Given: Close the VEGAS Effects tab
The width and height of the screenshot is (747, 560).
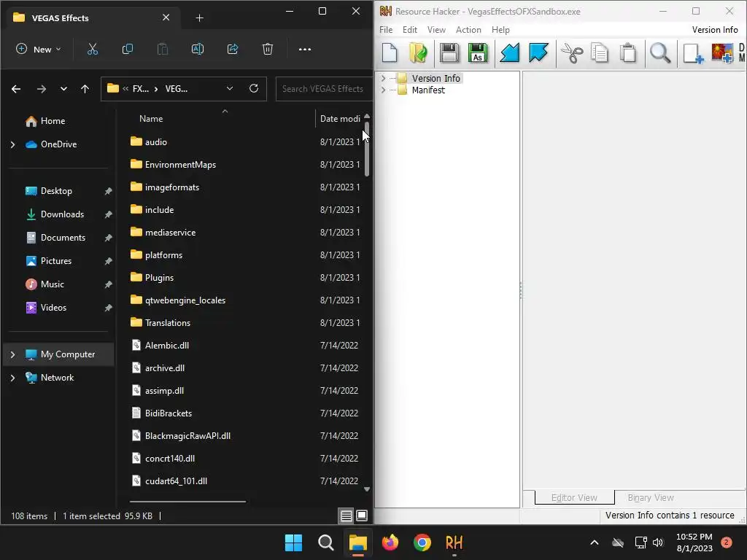Looking at the screenshot, I should coord(166,17).
